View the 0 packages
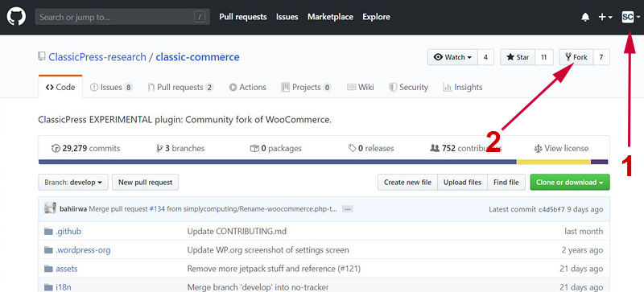644x292 pixels. click(276, 148)
